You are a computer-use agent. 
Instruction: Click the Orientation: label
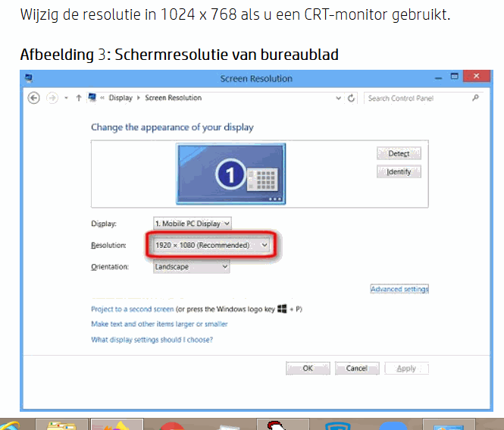(x=110, y=267)
